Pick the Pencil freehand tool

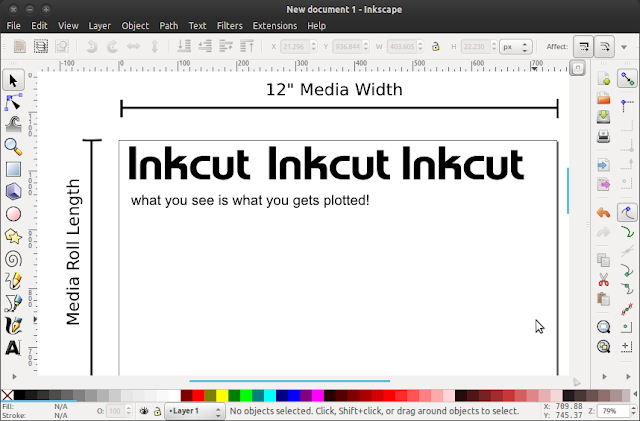pos(13,281)
